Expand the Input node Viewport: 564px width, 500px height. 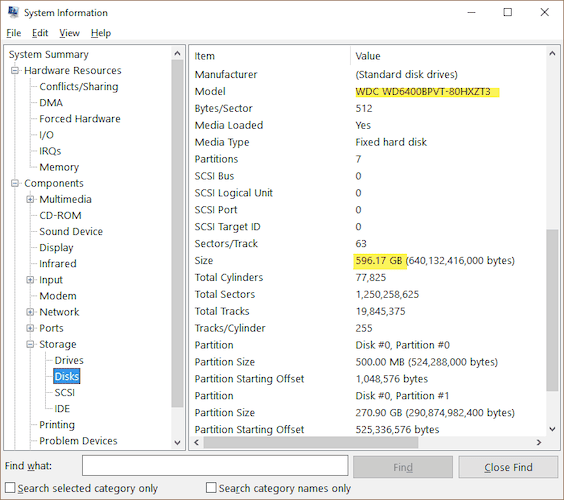[30, 280]
